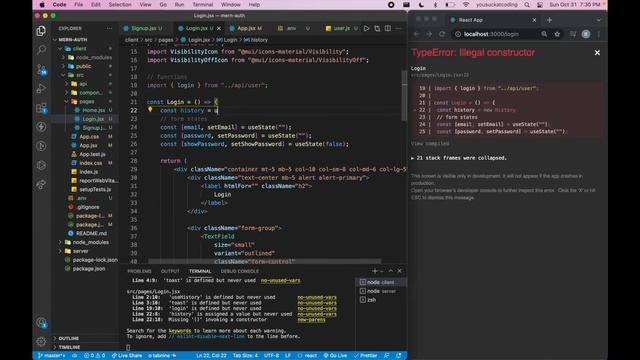
Task: Expand the TIMELINE section
Action: pyautogui.click(x=69, y=347)
